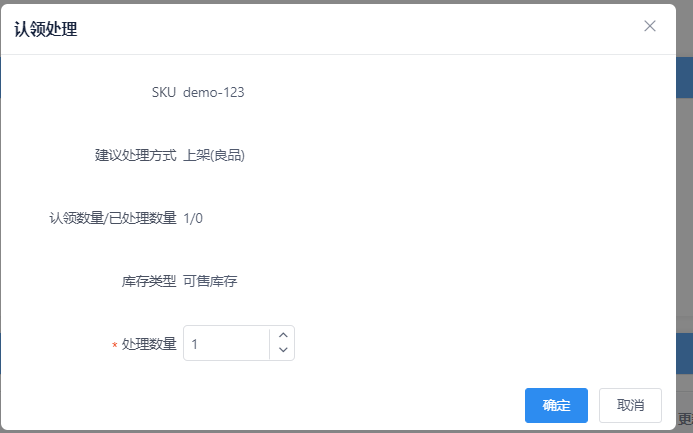
Task: Click the 可售库存 value text
Action: 210,281
